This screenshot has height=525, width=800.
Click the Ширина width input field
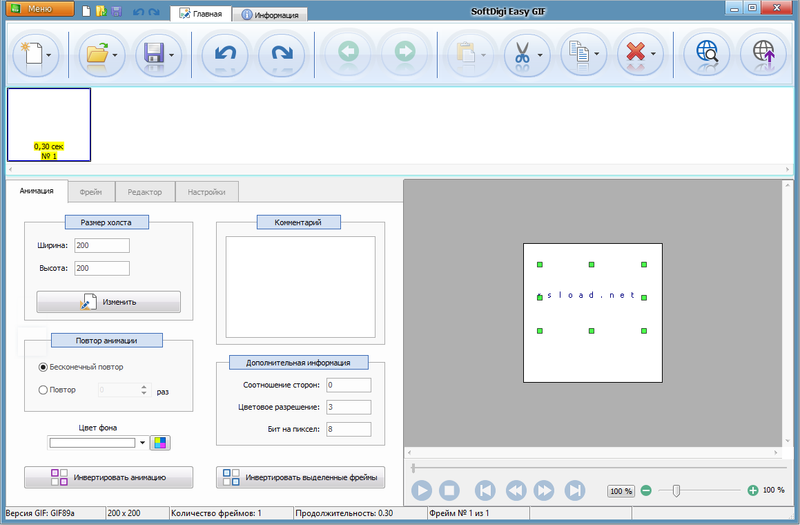(x=102, y=245)
